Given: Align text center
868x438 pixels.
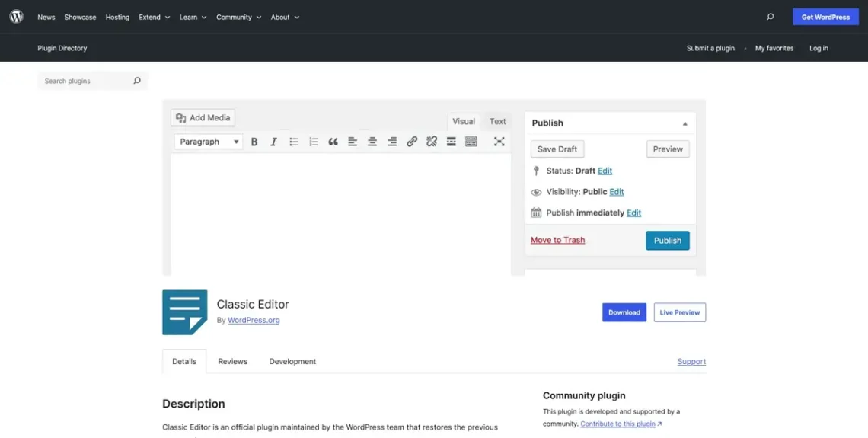Looking at the screenshot, I should (372, 142).
